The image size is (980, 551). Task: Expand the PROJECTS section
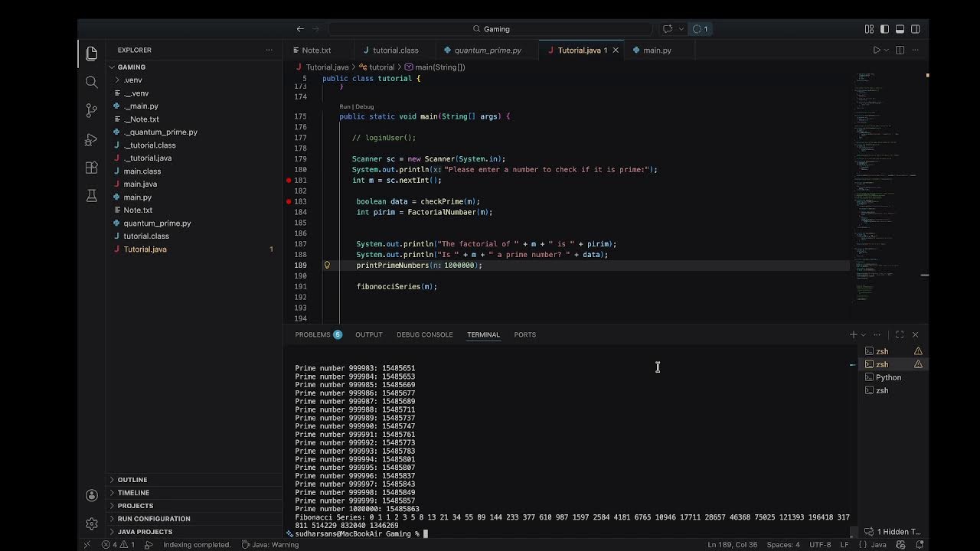(195, 506)
